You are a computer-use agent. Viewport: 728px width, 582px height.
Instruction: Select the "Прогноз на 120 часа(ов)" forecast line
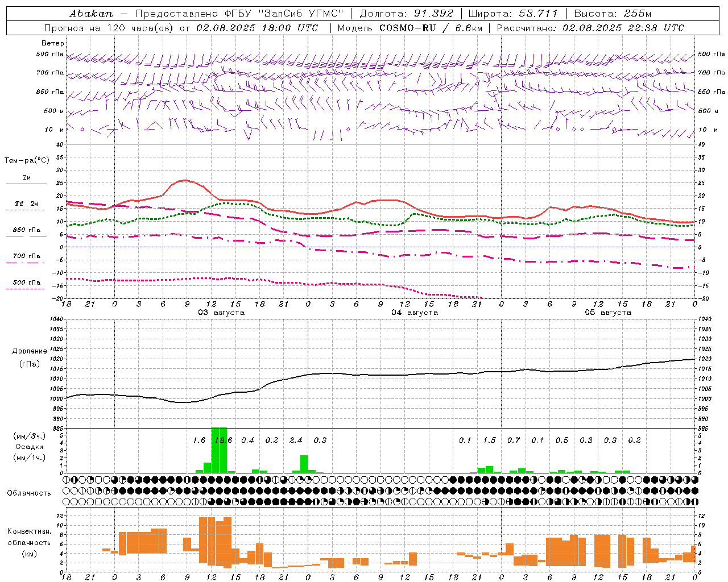pos(109,28)
